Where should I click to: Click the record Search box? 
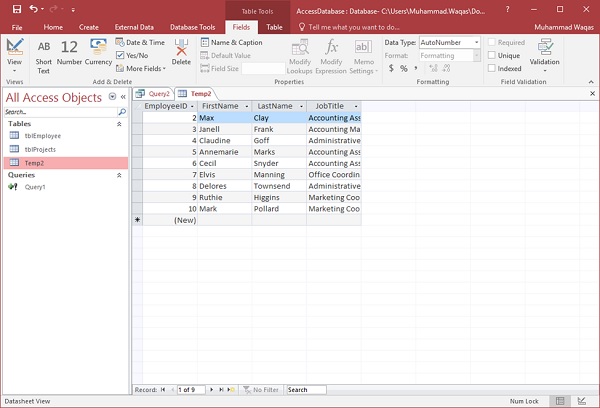pos(308,389)
